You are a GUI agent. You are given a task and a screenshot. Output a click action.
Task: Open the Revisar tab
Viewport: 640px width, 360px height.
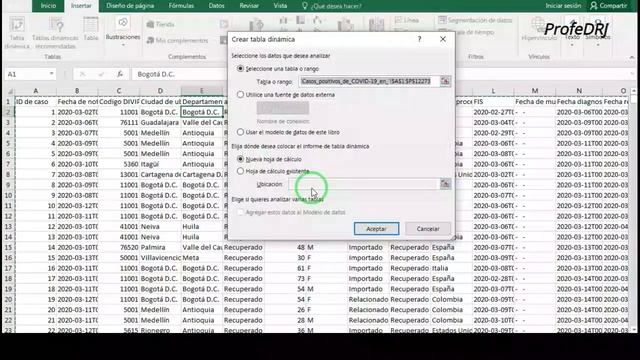click(249, 6)
